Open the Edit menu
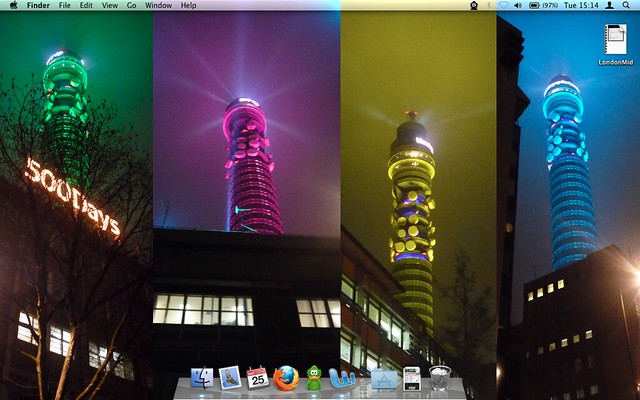 click(x=86, y=5)
